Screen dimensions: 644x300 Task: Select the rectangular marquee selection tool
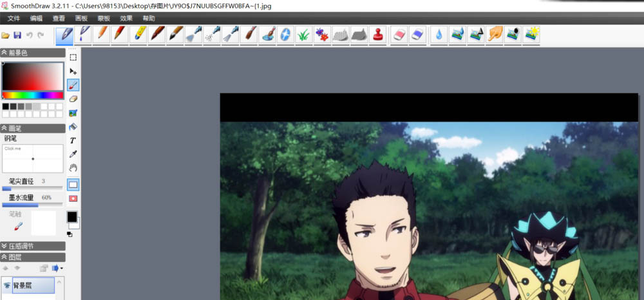[x=73, y=57]
